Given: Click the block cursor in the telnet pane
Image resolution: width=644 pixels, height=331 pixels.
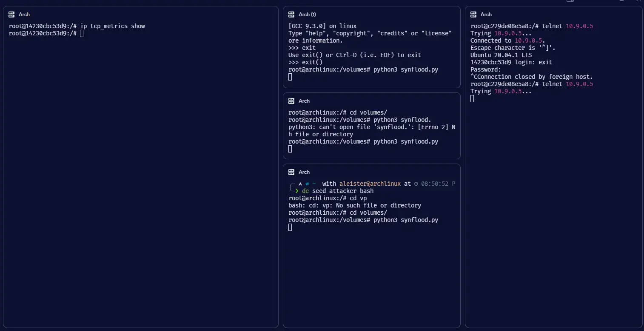Looking at the screenshot, I should click(472, 98).
